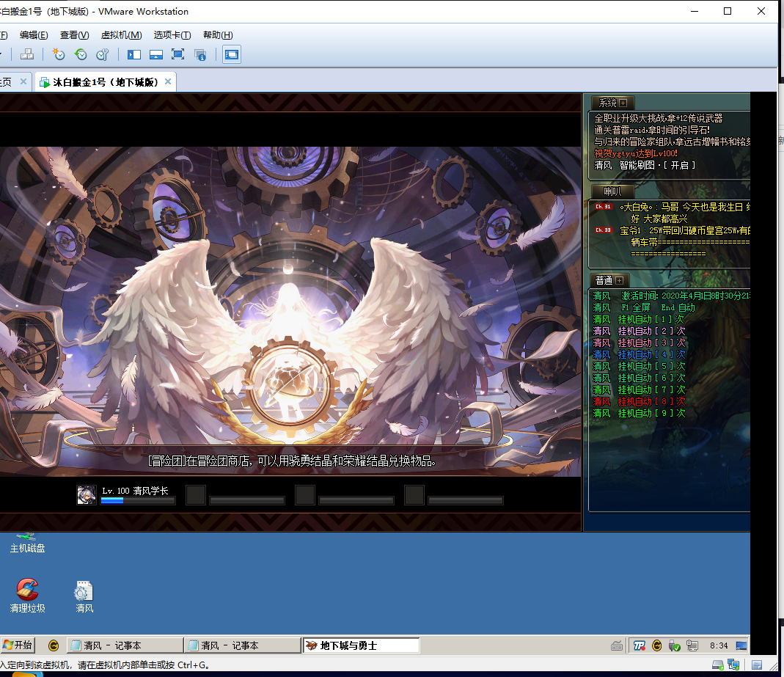Enter full screen mode via toolbar icon
This screenshot has height=677, width=784.
click(x=177, y=54)
